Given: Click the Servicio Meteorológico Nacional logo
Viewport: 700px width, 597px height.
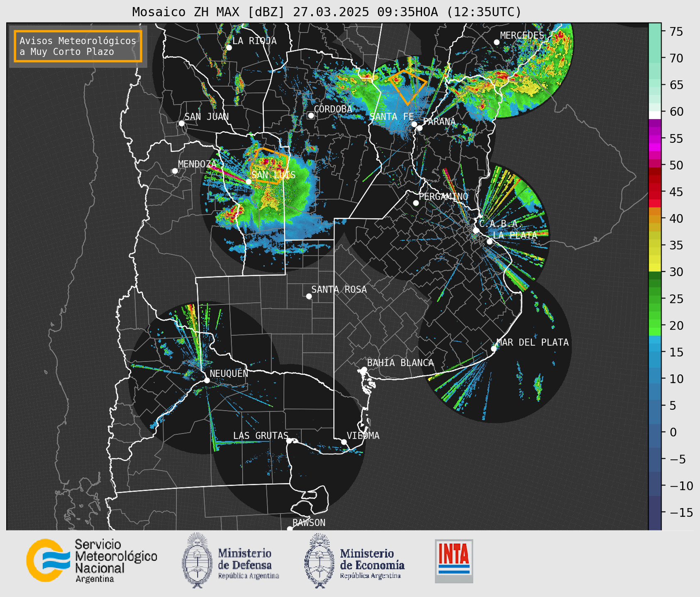Looking at the screenshot, I should (x=92, y=560).
